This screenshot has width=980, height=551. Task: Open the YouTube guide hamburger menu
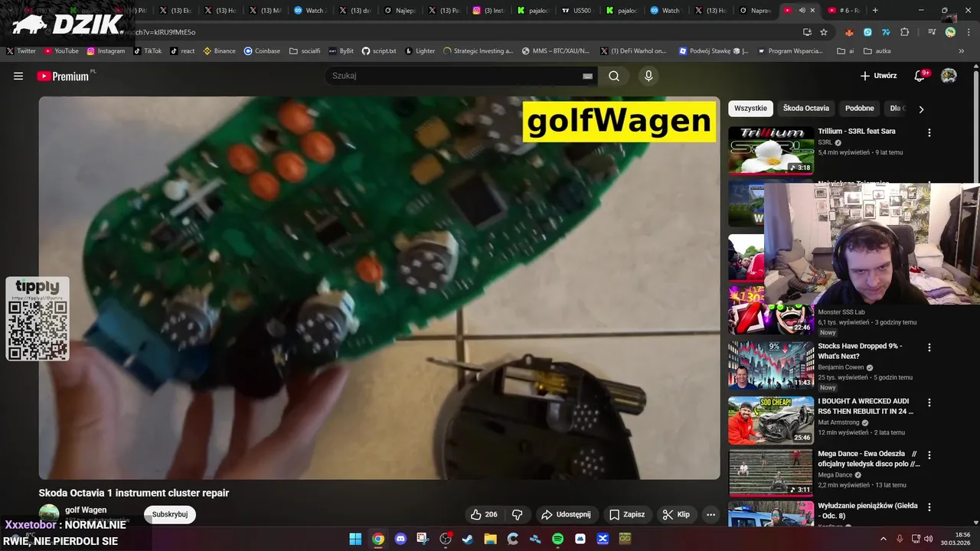tap(18, 76)
